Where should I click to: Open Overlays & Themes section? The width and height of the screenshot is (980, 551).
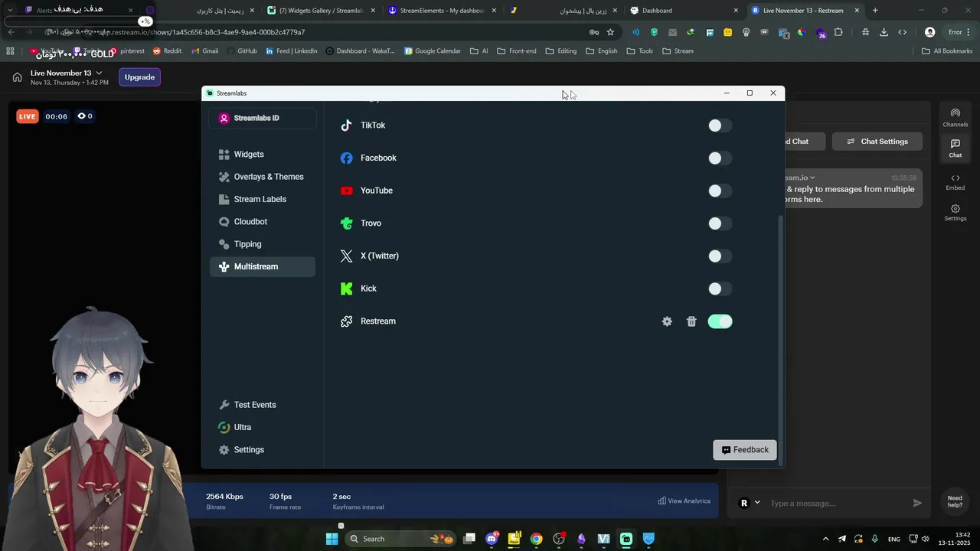[x=263, y=177]
